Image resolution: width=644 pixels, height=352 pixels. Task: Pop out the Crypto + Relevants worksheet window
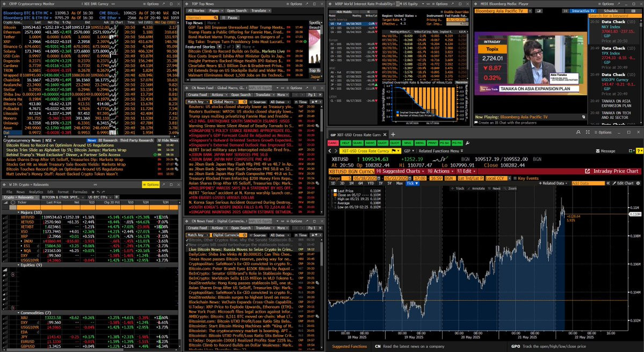[x=163, y=185]
